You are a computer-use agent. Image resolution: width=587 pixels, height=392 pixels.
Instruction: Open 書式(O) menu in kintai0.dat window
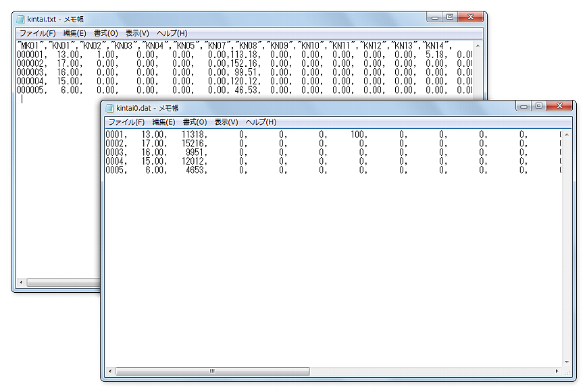pos(195,122)
